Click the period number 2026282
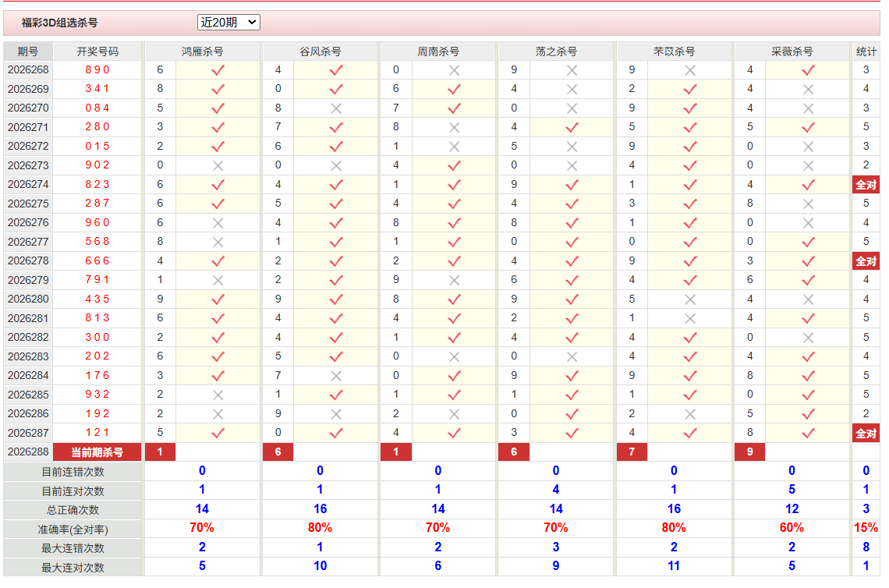This screenshot has width=889, height=588. (x=28, y=338)
